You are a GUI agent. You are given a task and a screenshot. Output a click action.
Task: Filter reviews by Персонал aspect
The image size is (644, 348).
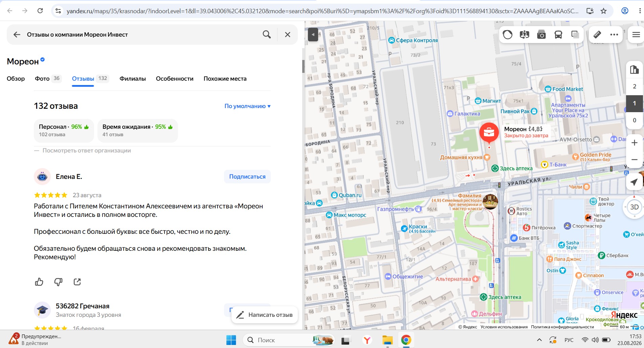pyautogui.click(x=64, y=130)
